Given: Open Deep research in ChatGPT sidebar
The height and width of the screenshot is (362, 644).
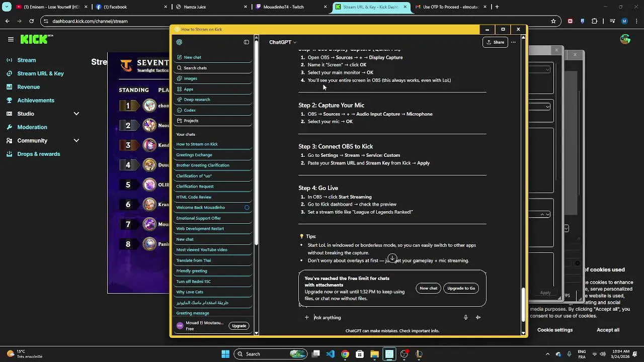Looking at the screenshot, I should click(213, 100).
